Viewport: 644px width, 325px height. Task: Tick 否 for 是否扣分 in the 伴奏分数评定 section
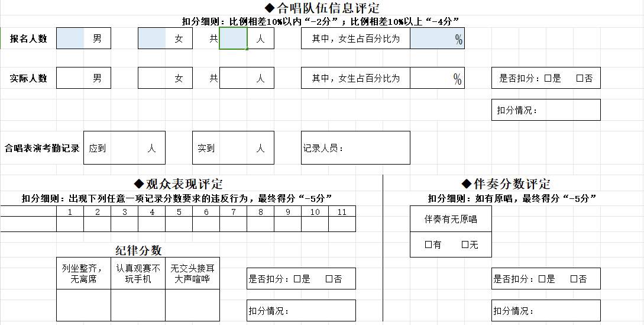pos(574,279)
